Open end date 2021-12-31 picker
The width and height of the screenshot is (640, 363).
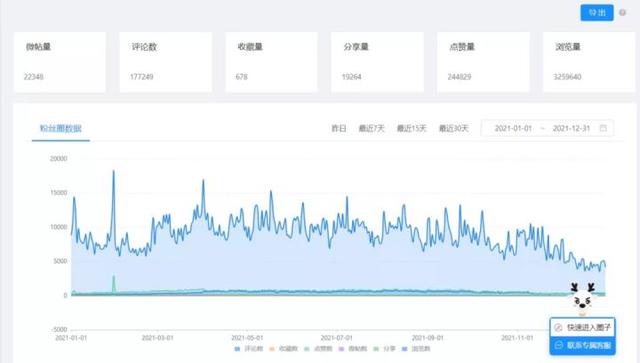point(571,128)
